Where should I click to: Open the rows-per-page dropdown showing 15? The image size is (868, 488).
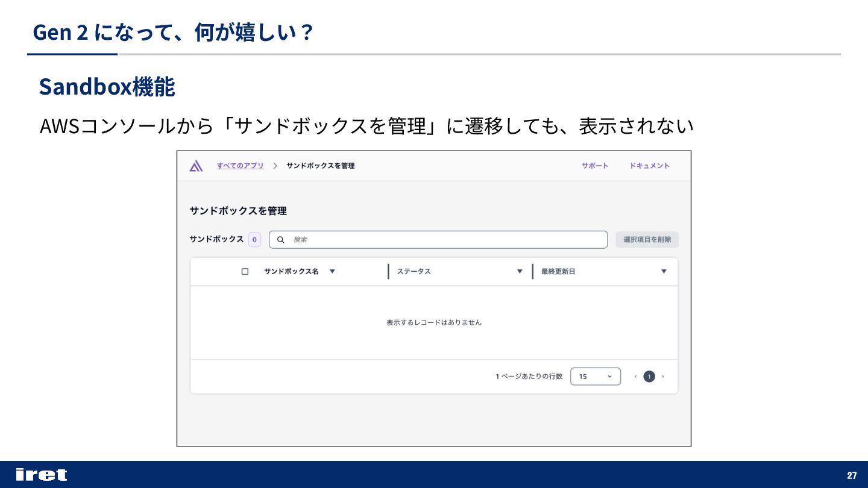click(x=596, y=377)
